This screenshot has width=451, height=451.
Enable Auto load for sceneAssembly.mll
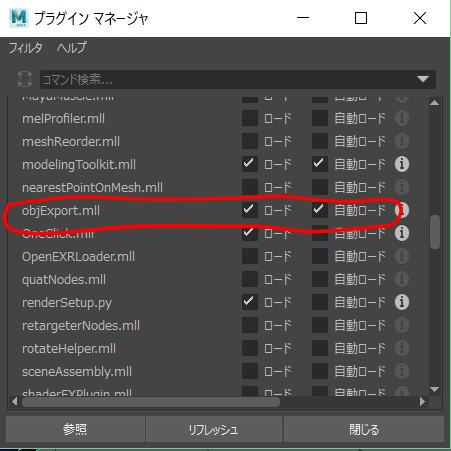click(320, 371)
